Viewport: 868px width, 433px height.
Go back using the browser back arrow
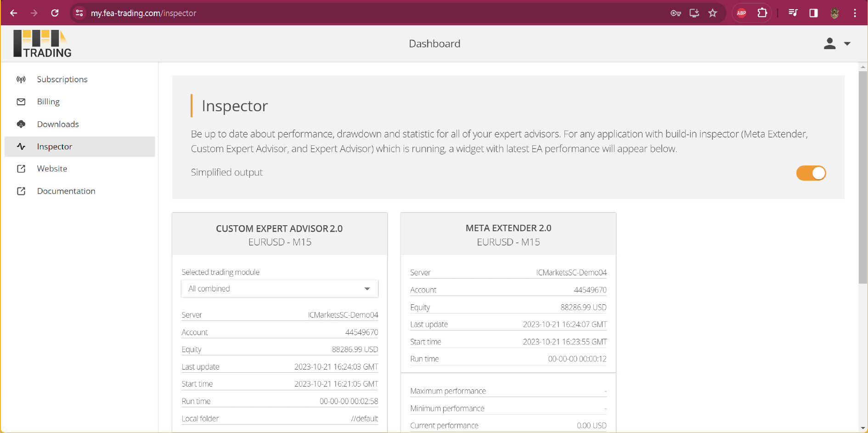14,13
